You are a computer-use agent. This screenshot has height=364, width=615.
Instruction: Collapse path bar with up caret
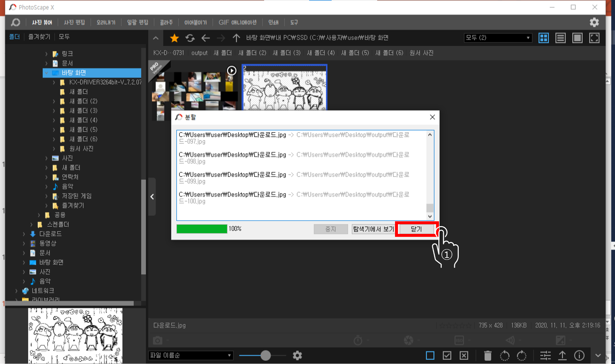(156, 38)
